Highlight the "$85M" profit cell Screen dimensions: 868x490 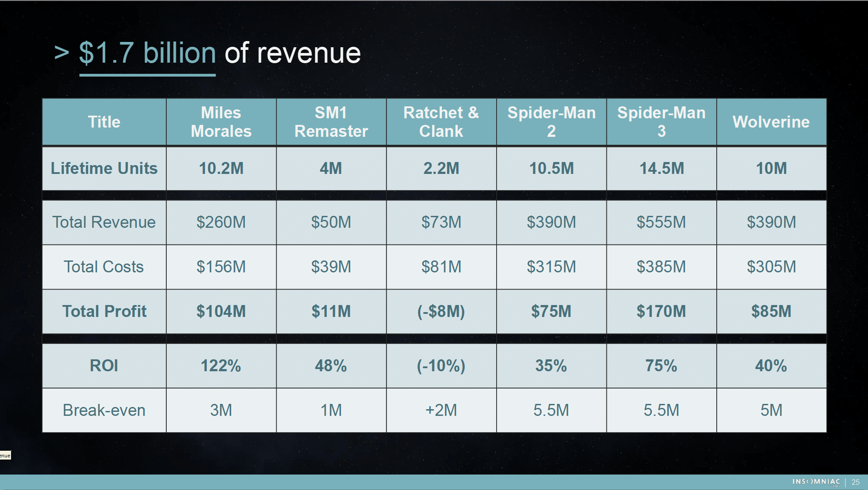771,311
